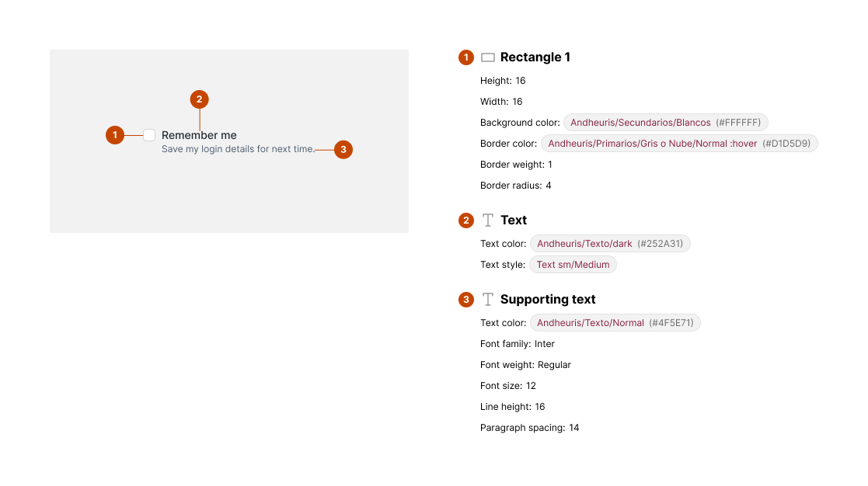Click the text icon beside Supporting text heading
The image size is (868, 486).
(x=488, y=300)
